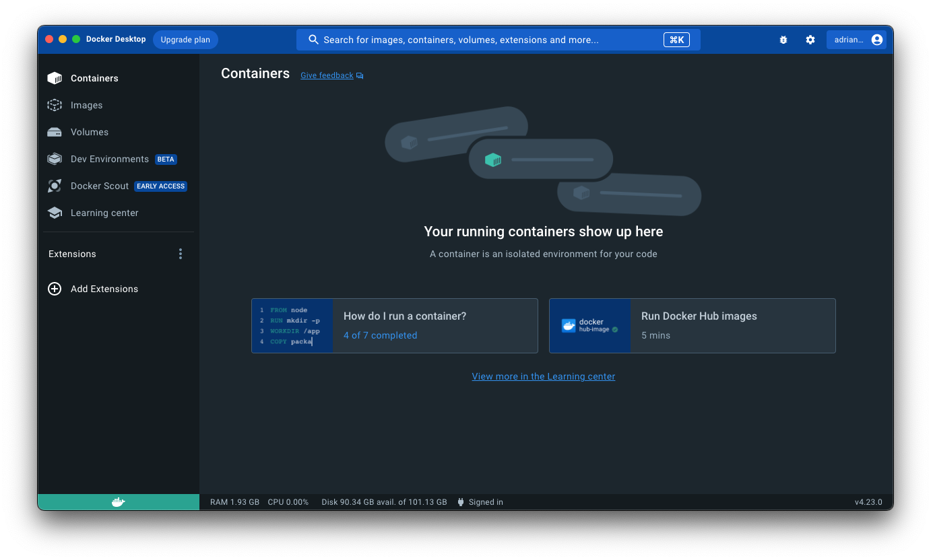Open the Learning center via its graduation icon
Image resolution: width=931 pixels, height=560 pixels.
click(54, 213)
